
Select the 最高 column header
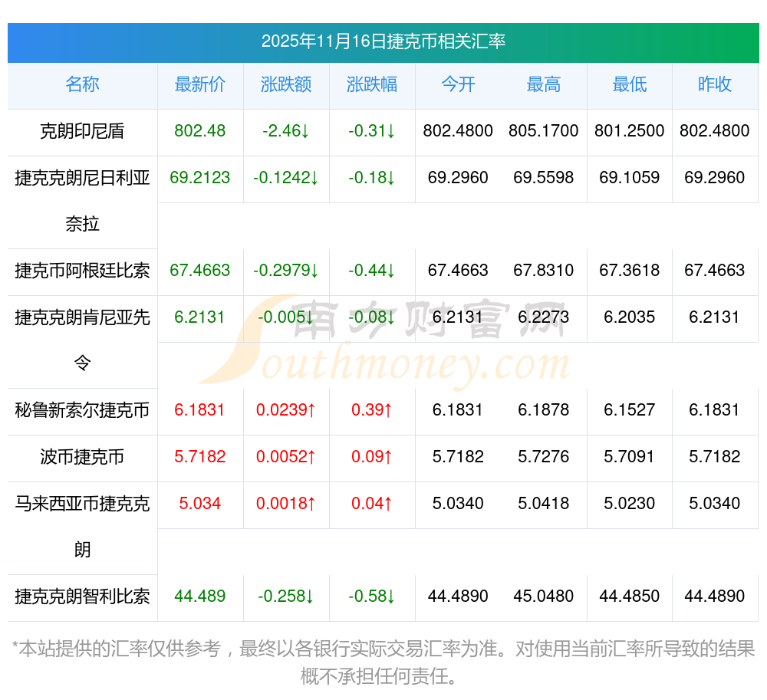coord(544,85)
